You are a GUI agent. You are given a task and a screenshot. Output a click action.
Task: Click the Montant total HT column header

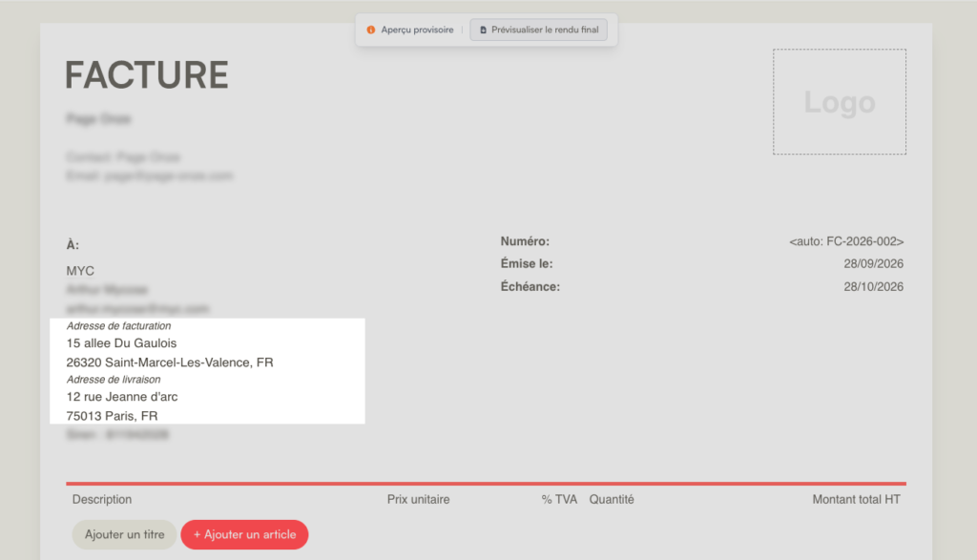[856, 500]
